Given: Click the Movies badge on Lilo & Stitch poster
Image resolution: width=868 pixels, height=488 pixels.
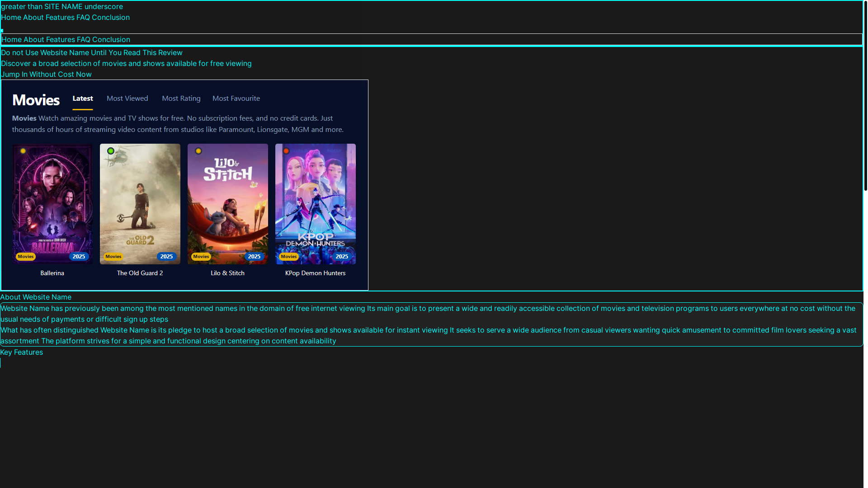Looking at the screenshot, I should coord(201,257).
